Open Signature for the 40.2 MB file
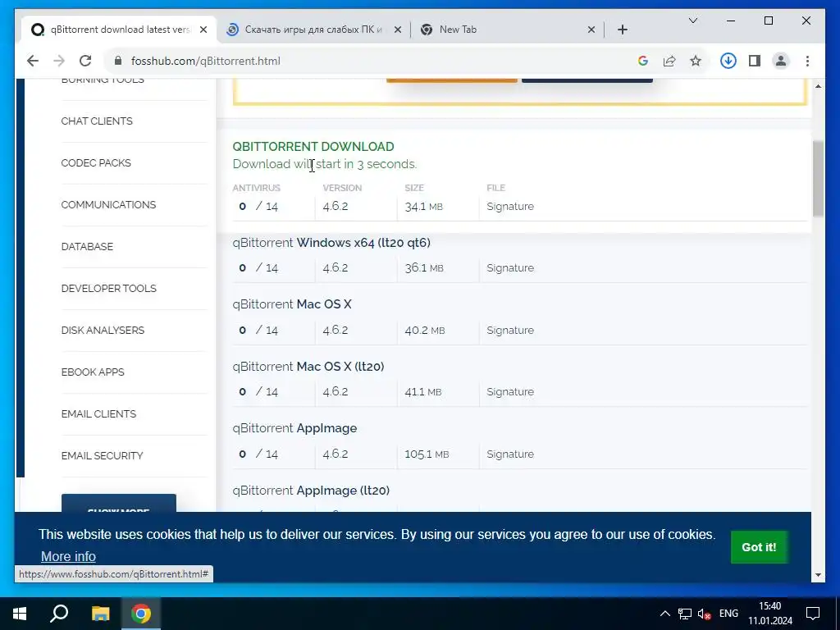The height and width of the screenshot is (630, 840). pyautogui.click(x=510, y=330)
